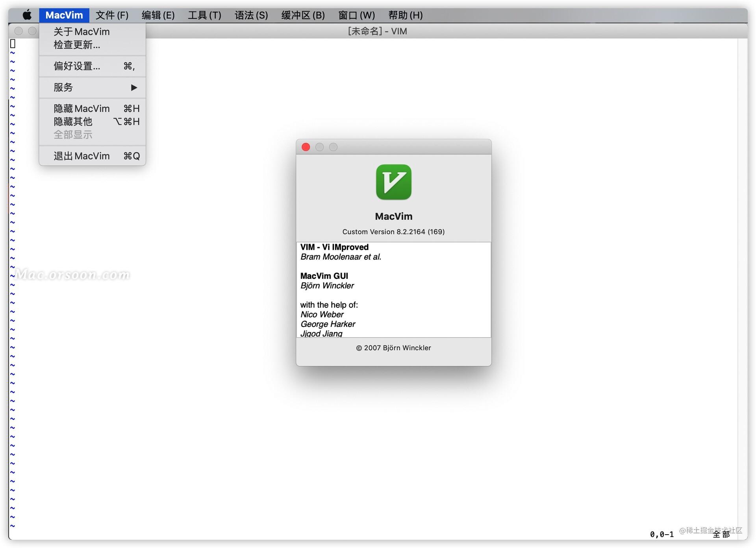Open the 文件 (F) menu

pos(112,15)
